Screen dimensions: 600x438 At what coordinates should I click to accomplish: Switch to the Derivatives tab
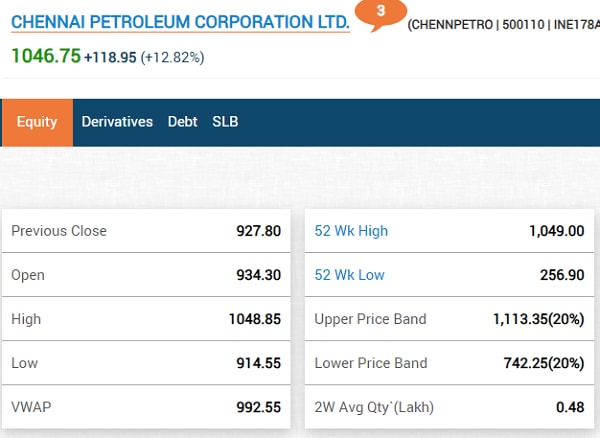coord(117,122)
